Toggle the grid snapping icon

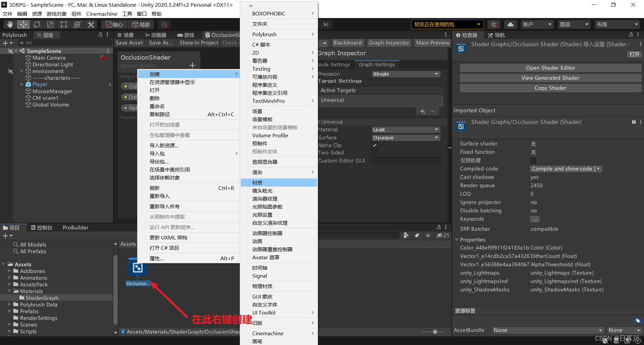pyautogui.click(x=164, y=24)
